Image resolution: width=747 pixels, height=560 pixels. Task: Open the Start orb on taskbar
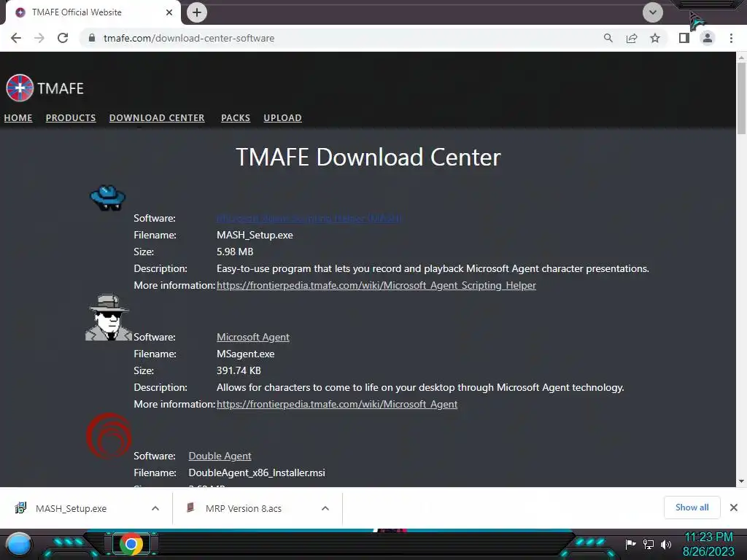(19, 544)
